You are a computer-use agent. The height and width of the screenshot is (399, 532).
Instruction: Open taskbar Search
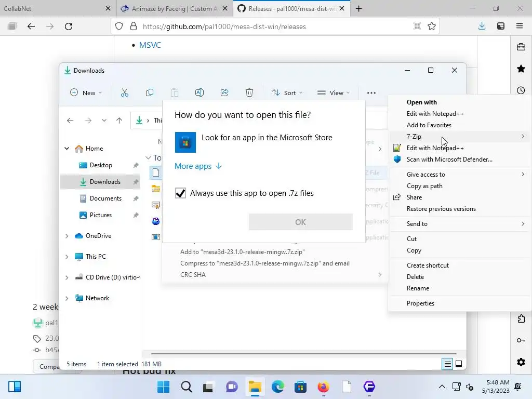coord(187,387)
